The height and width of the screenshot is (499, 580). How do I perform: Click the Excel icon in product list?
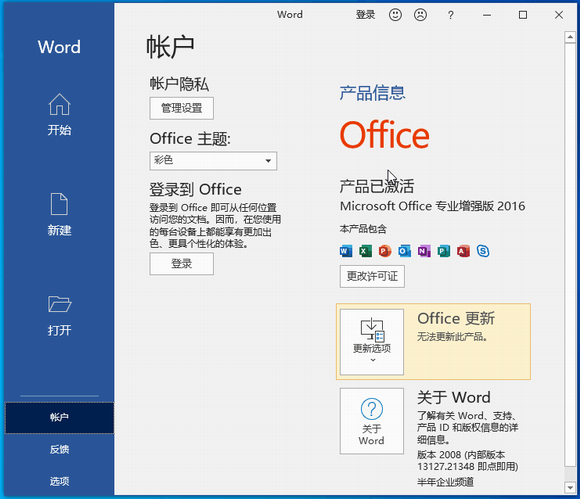tap(365, 251)
